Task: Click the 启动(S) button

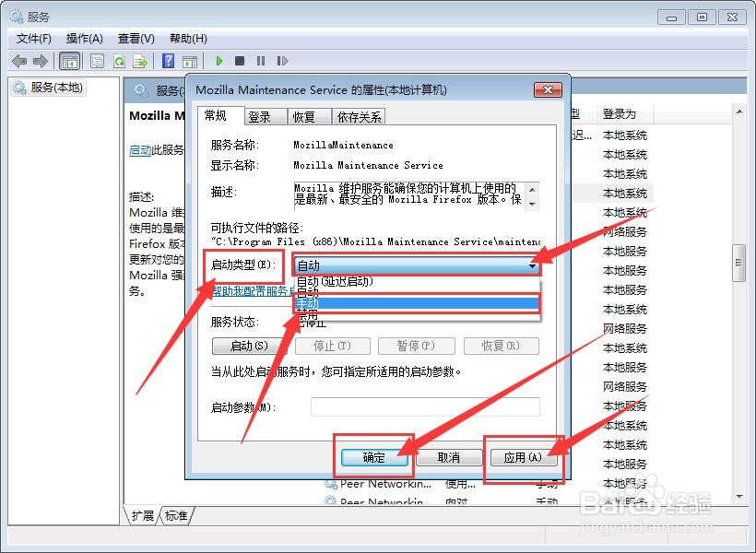Action: point(249,346)
